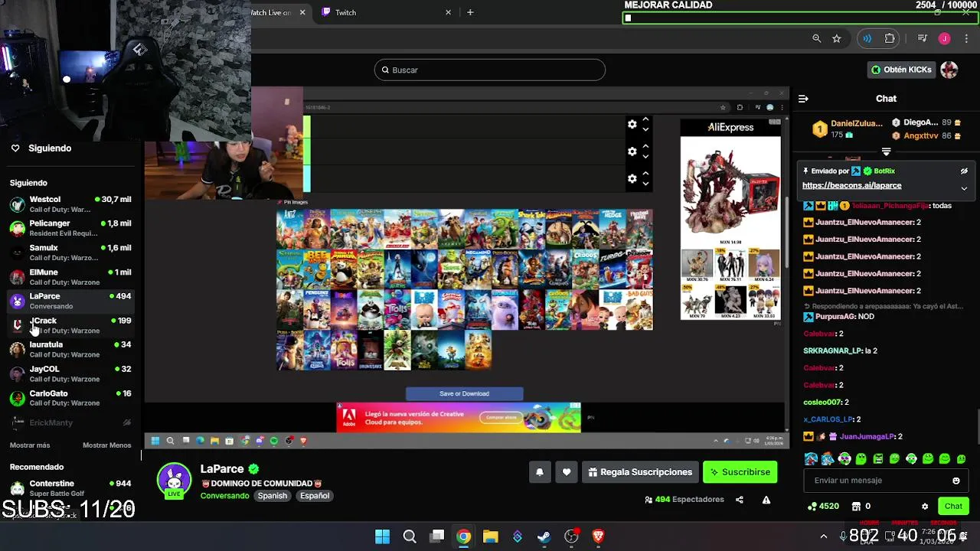Screen dimensions: 980x551
Task: Click the report warning triangle icon
Action: click(x=766, y=500)
